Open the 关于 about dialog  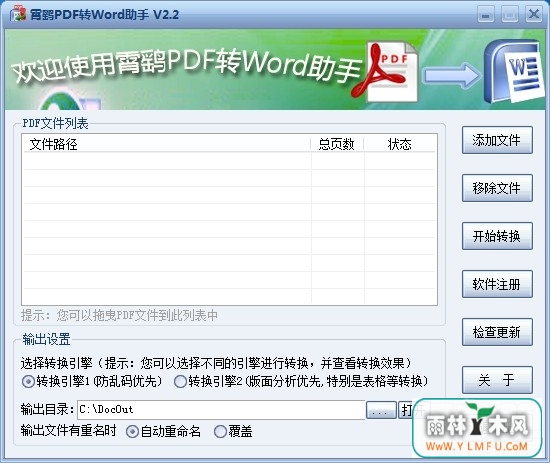(x=497, y=380)
